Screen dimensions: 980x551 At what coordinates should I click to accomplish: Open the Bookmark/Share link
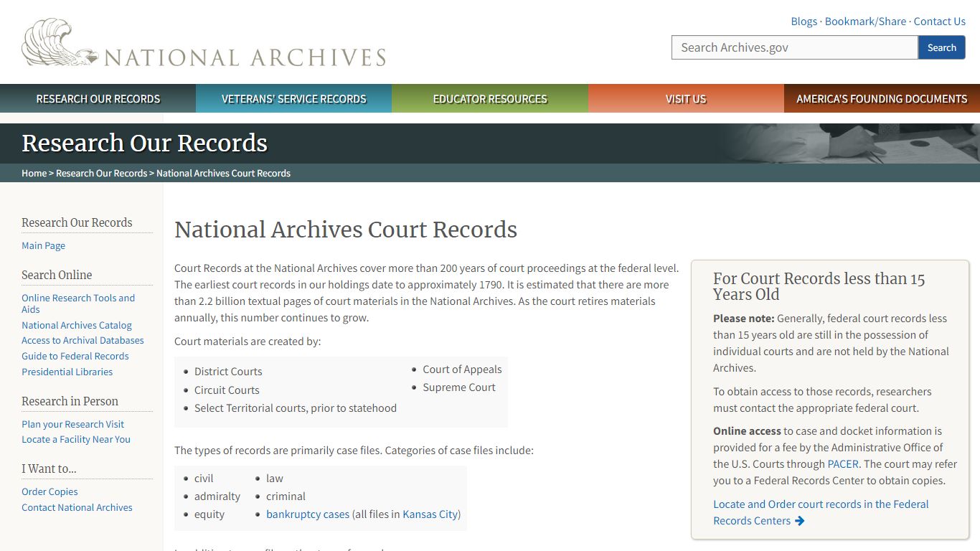tap(865, 22)
